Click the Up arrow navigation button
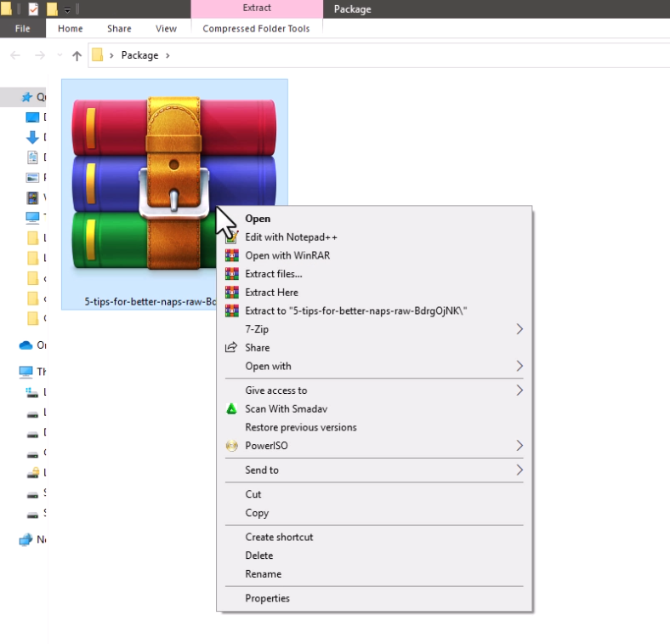670x644 pixels. pos(77,55)
